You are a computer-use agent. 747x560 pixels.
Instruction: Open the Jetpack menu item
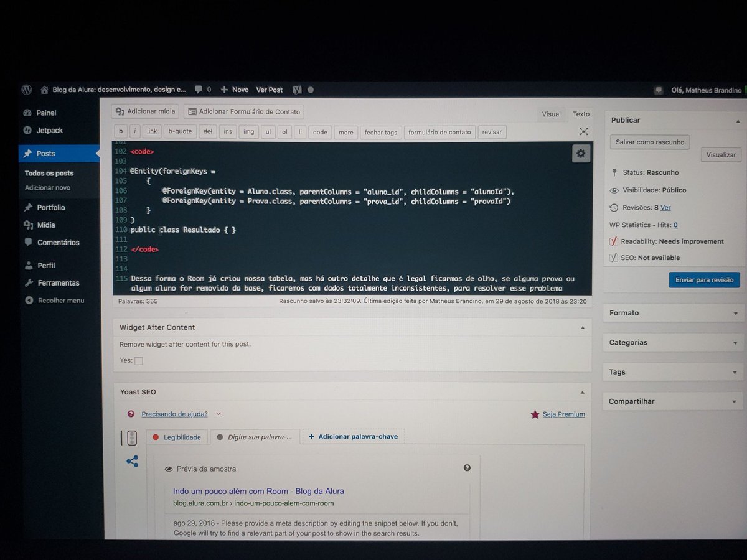[x=49, y=130]
